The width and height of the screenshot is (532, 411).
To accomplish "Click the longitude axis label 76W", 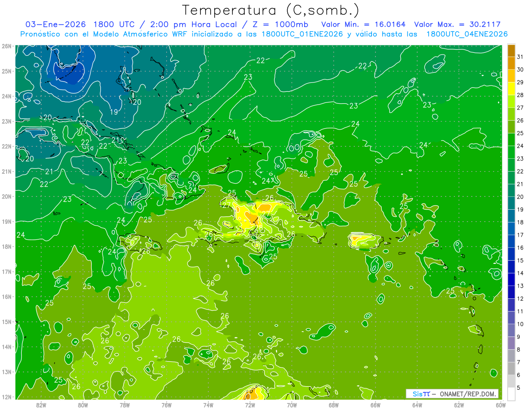I will coord(166,405).
